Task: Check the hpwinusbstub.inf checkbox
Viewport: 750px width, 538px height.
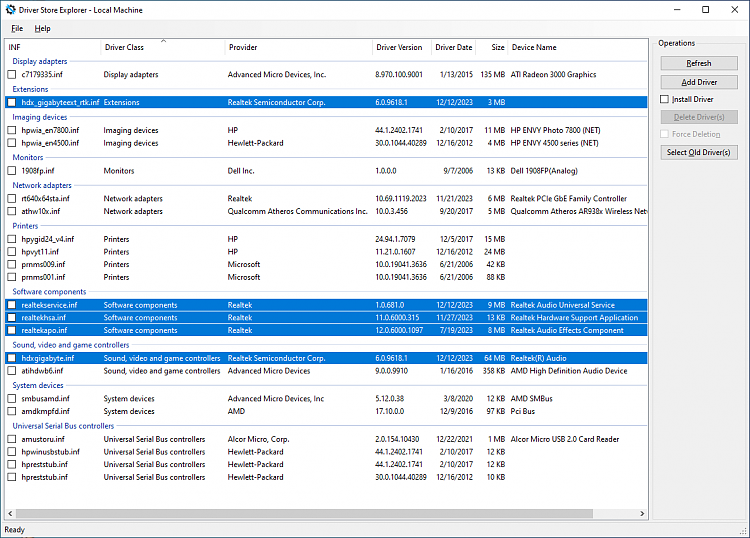Action: point(12,452)
